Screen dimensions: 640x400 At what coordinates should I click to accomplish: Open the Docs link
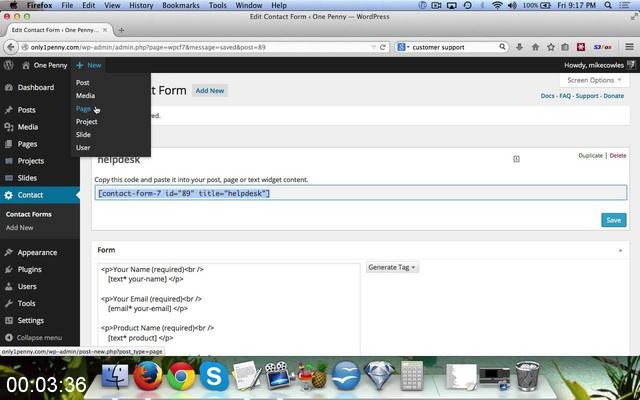(x=547, y=96)
